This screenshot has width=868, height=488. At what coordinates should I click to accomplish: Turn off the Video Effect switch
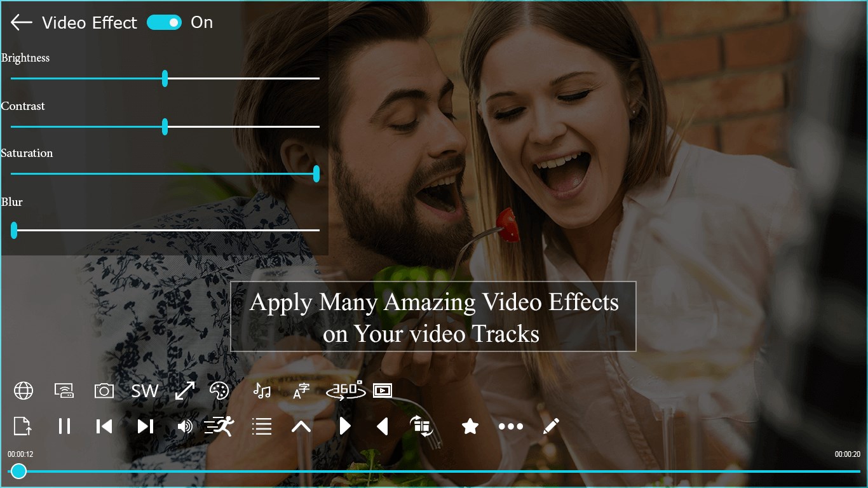(x=164, y=22)
